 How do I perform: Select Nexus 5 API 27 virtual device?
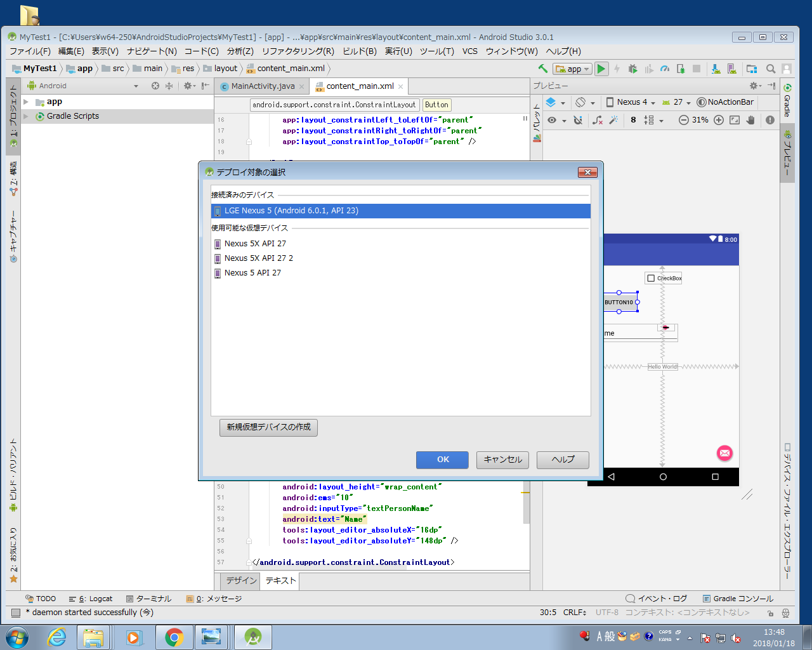click(x=401, y=273)
